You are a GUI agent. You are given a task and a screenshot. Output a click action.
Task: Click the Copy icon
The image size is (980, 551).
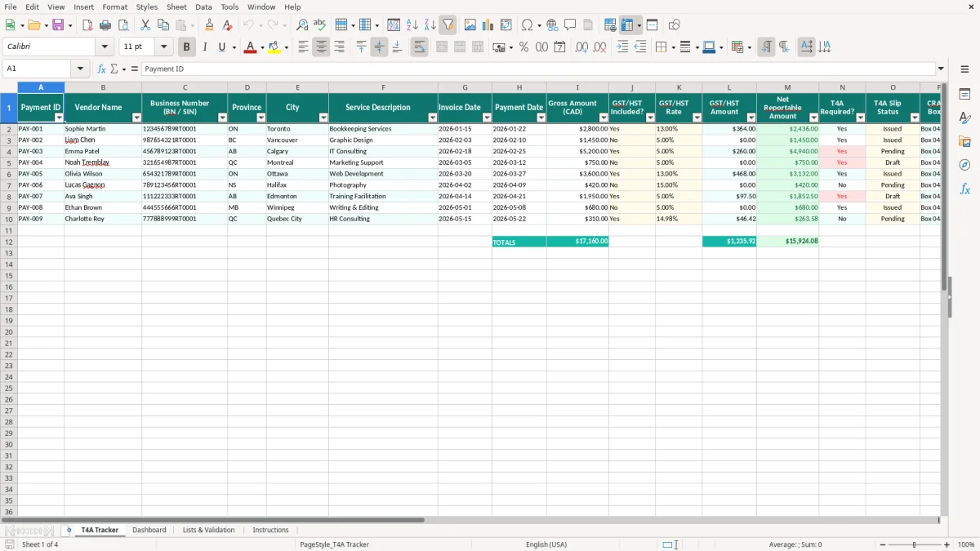click(163, 25)
